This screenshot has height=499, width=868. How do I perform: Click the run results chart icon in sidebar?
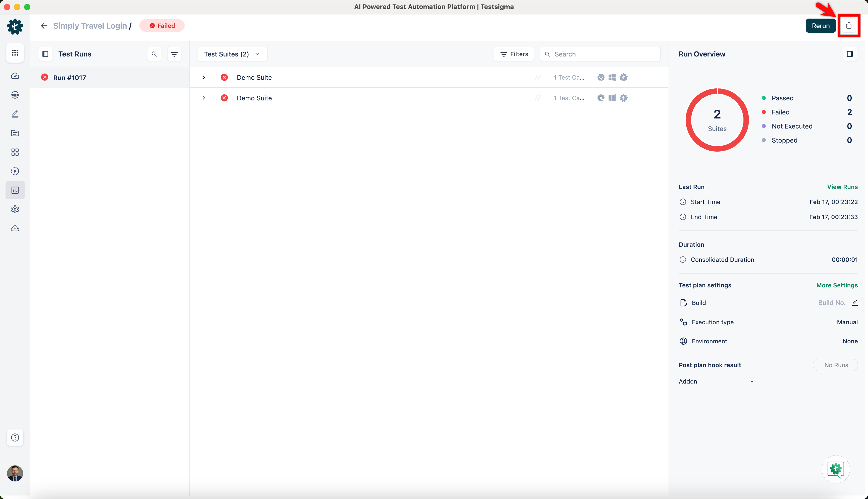point(15,190)
